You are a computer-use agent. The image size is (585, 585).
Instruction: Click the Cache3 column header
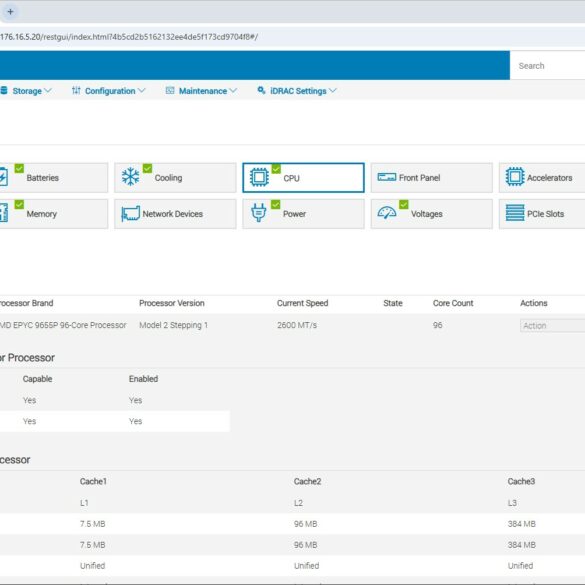[521, 481]
